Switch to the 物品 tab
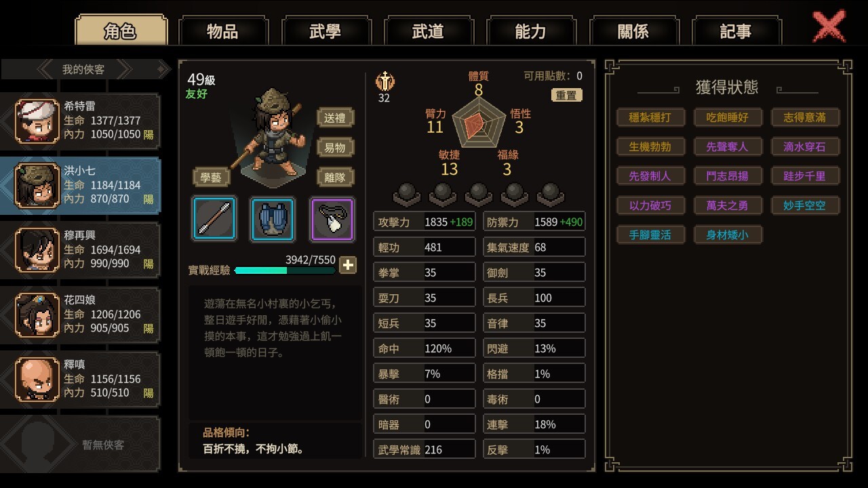 223,31
